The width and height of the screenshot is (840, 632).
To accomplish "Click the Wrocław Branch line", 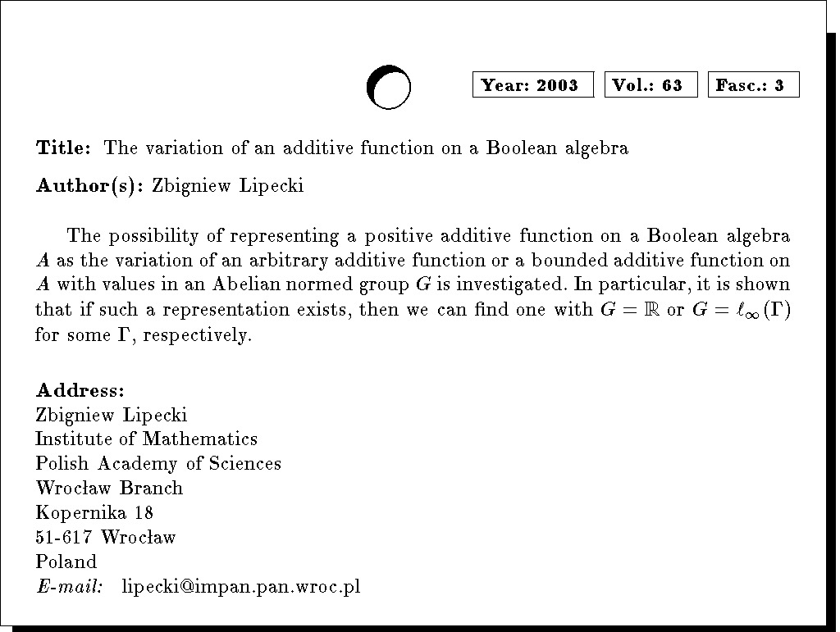I will (x=109, y=489).
